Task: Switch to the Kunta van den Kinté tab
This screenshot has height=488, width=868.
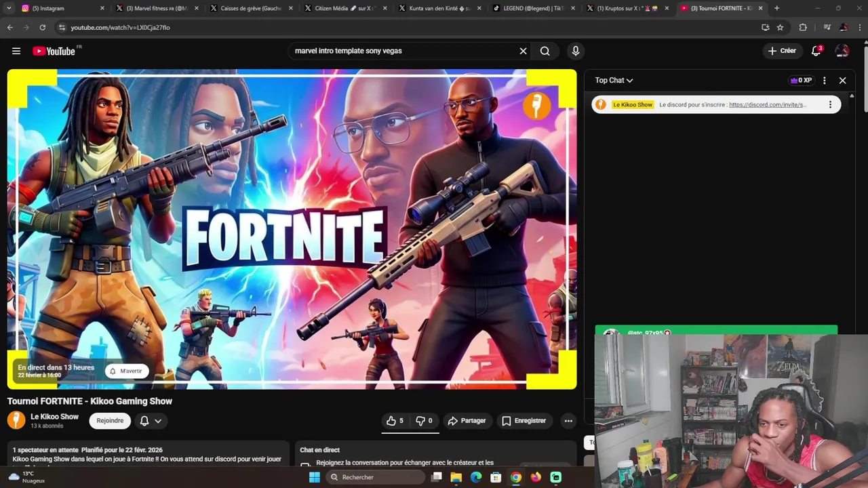Action: (x=439, y=8)
